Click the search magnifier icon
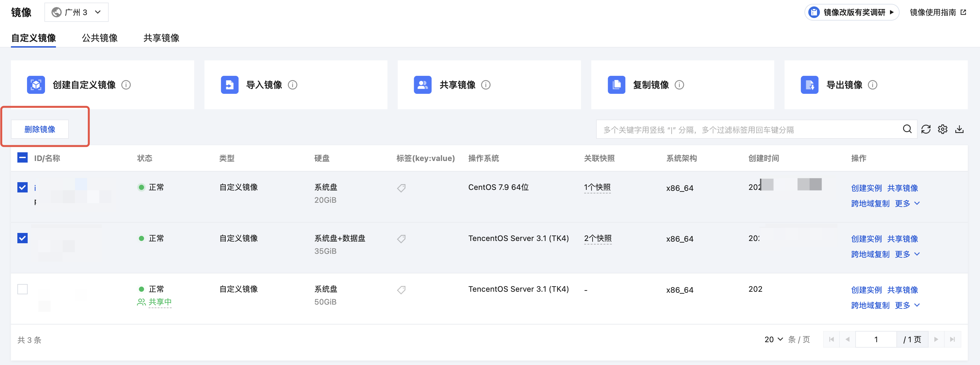980x365 pixels. pyautogui.click(x=907, y=129)
